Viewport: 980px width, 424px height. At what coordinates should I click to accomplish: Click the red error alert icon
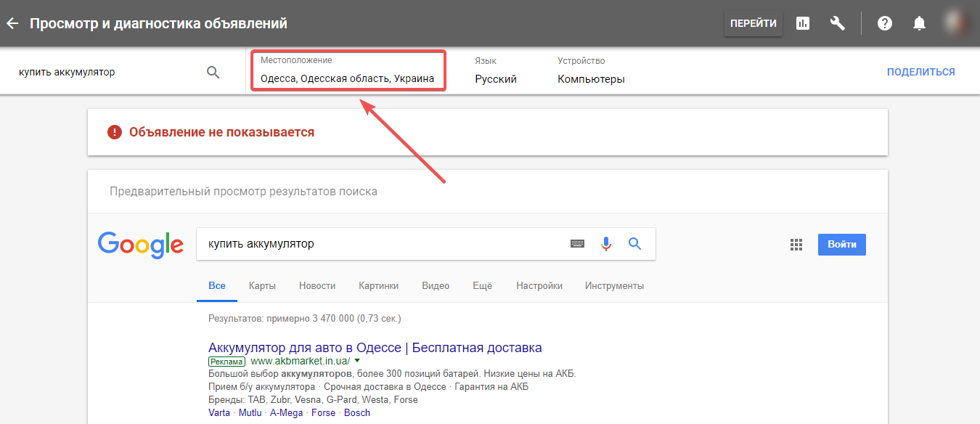[x=115, y=132]
